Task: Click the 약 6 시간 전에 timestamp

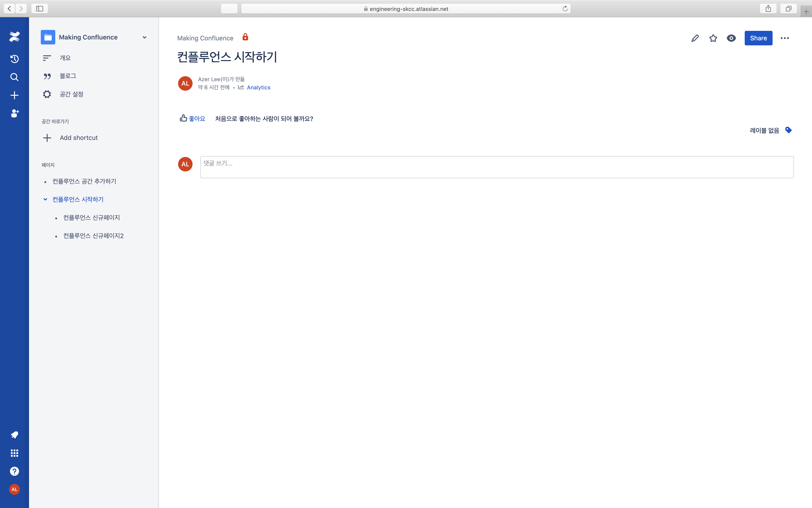Action: point(214,87)
